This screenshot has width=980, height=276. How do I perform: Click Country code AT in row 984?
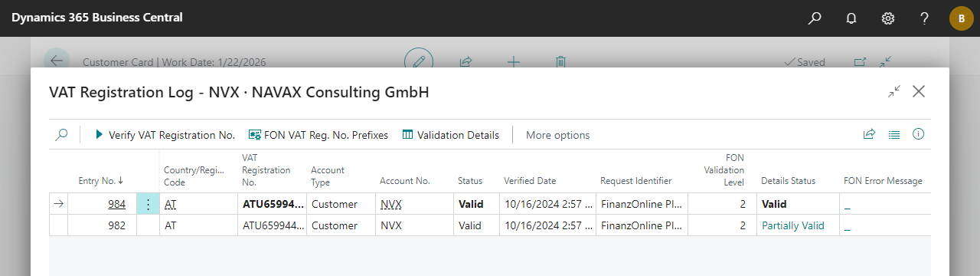pos(170,204)
